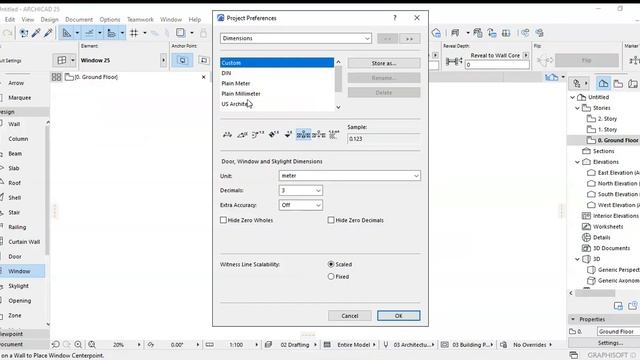This screenshot has width=640, height=360.
Task: Open the help question mark in dialog
Action: pos(395,18)
